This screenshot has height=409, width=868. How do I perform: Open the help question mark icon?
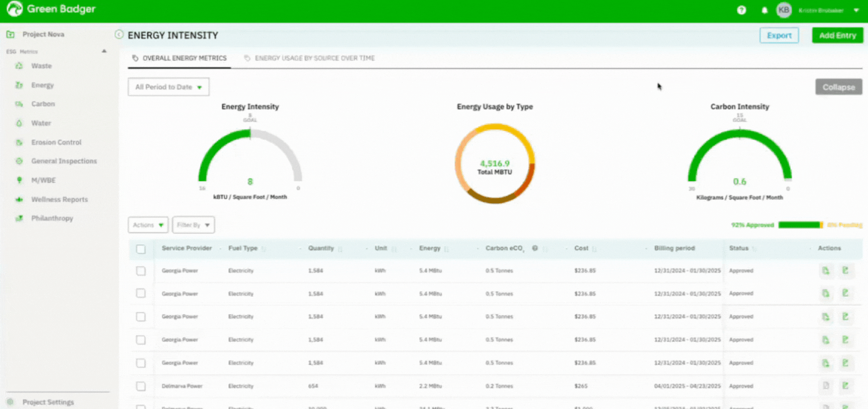click(741, 10)
